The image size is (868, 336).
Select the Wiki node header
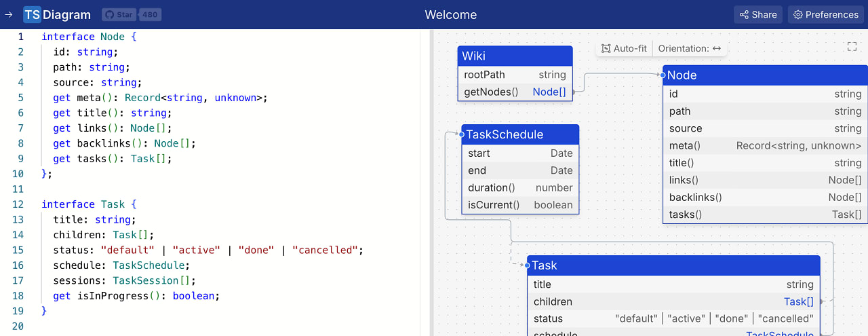coord(515,56)
